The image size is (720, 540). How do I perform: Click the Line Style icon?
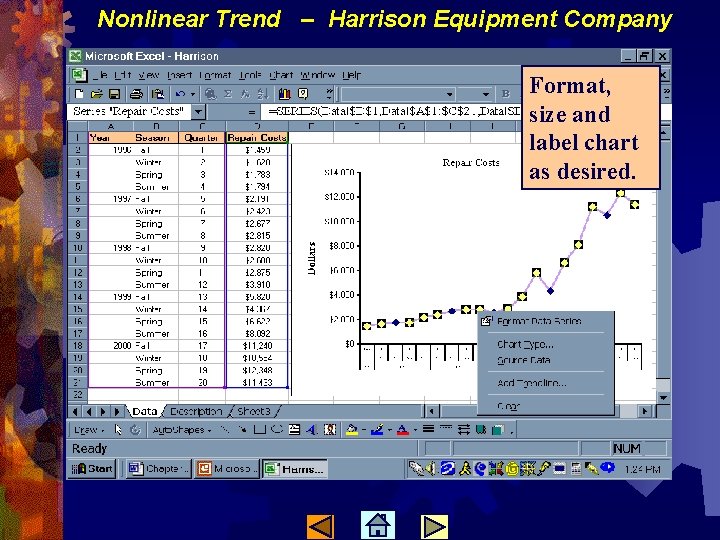[428, 430]
